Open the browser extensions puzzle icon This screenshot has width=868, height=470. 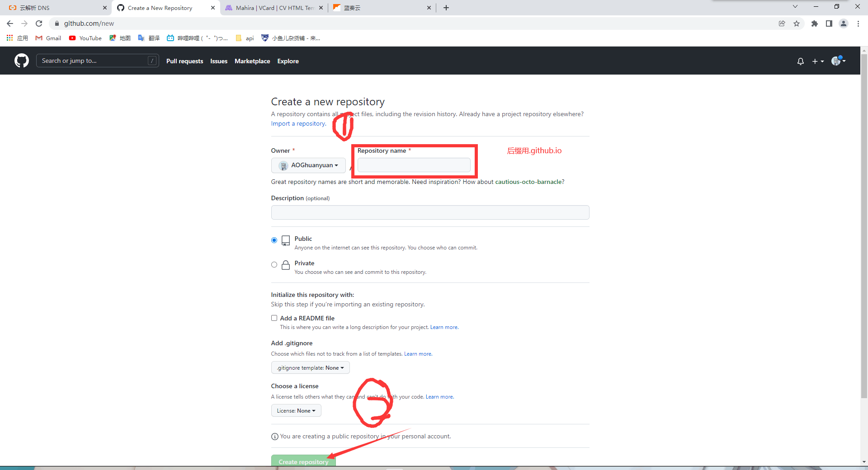click(815, 23)
